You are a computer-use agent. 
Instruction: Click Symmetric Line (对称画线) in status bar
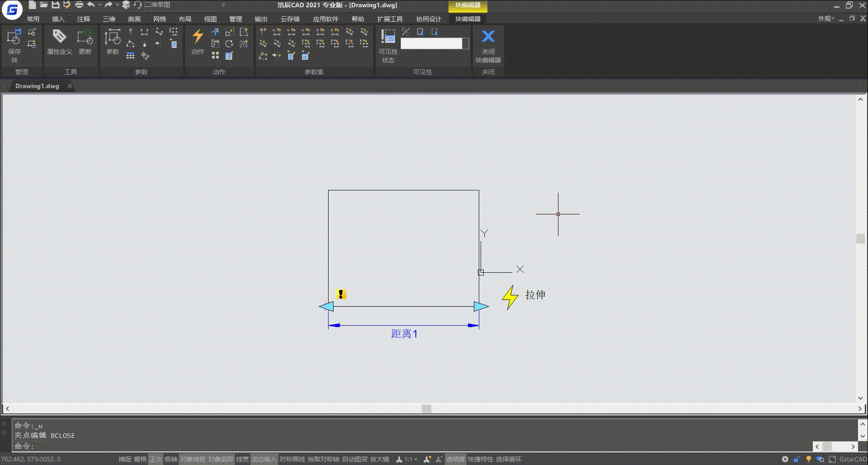[292, 459]
